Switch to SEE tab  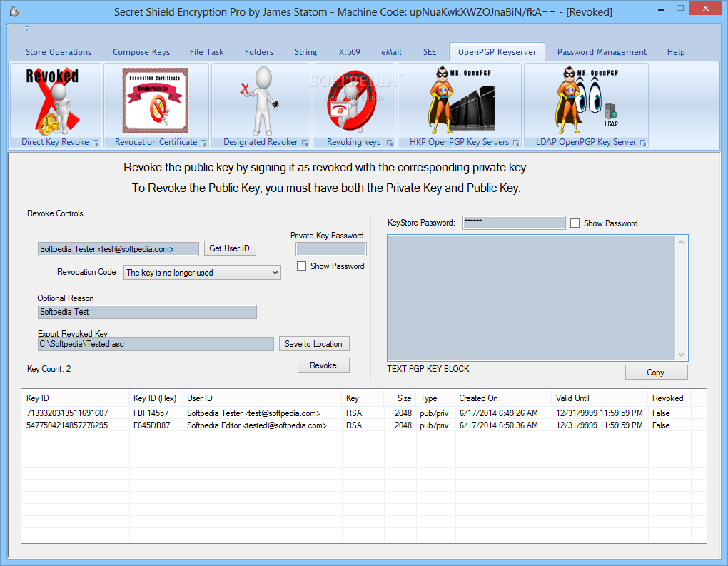click(430, 52)
